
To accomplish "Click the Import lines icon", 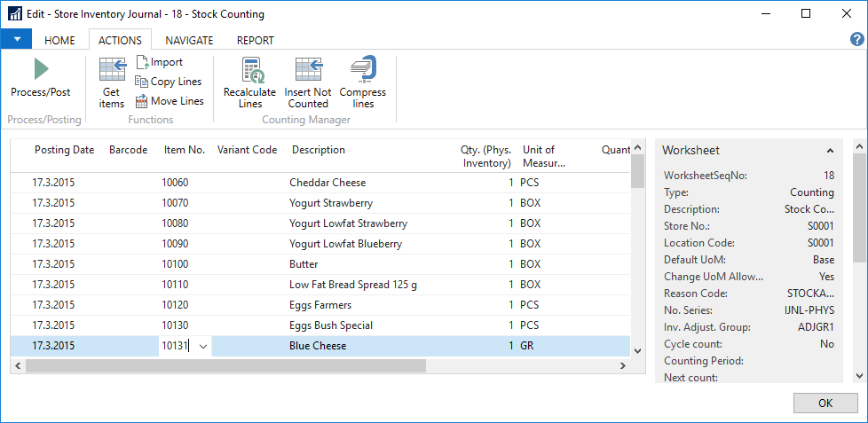I will tap(142, 62).
